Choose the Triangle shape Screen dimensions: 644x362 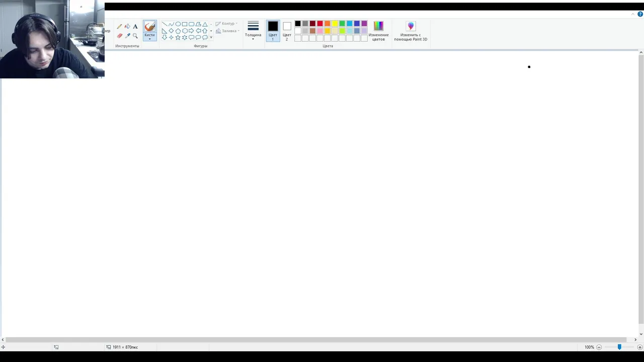(205, 24)
